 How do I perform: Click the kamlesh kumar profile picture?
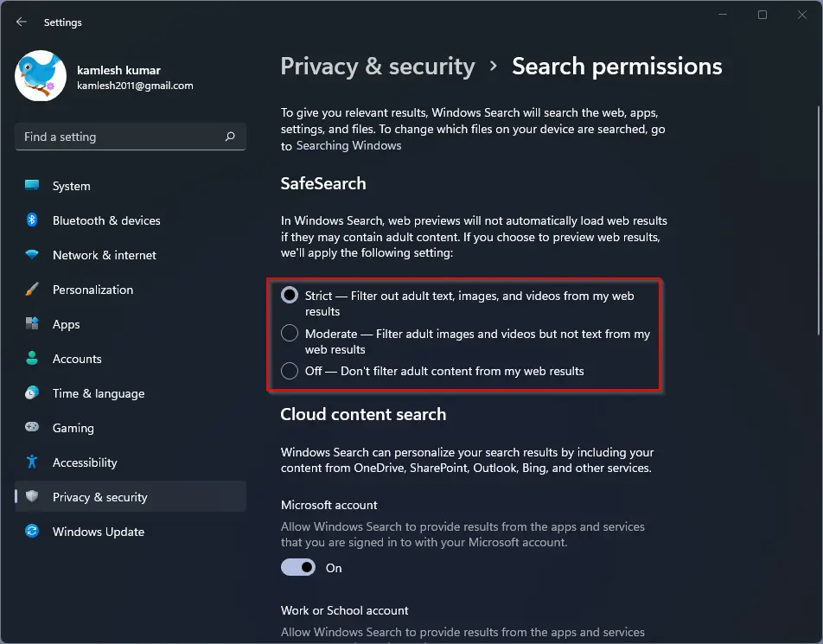point(41,75)
